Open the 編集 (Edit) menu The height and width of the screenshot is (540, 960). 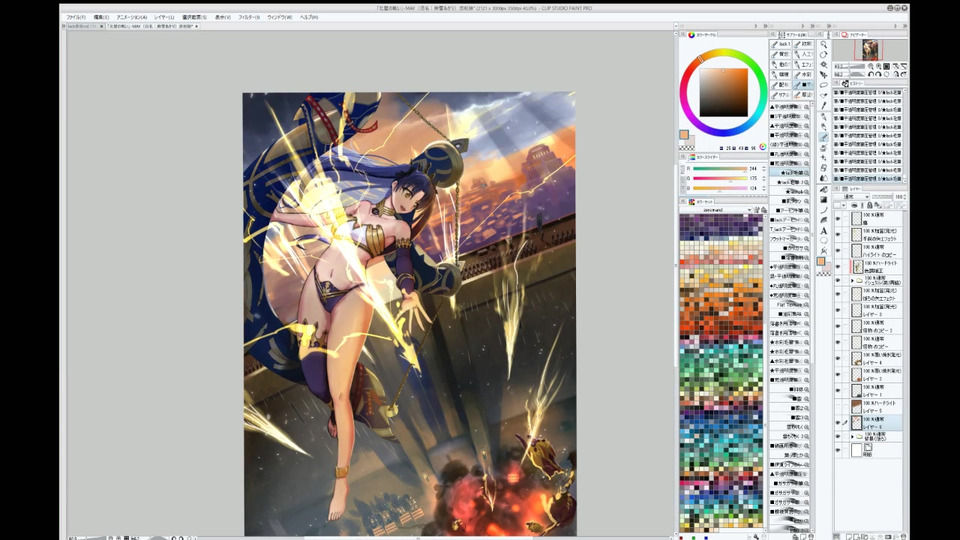[x=101, y=17]
